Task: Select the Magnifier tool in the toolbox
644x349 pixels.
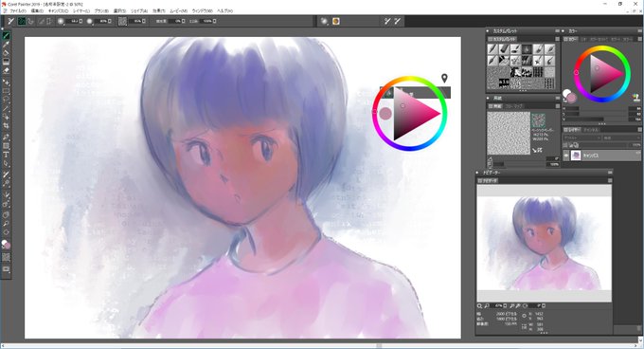Action: [6, 223]
